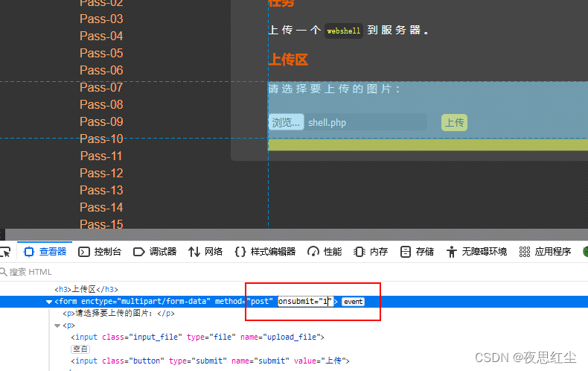Click the enctype multipart/form-data attribute
Viewport: 588px width, 371px height.
pos(146,301)
